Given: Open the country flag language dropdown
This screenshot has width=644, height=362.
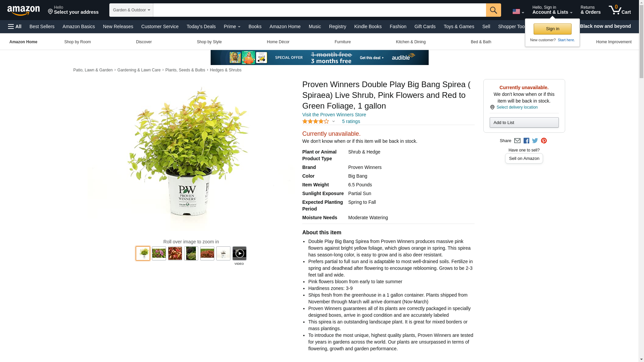Looking at the screenshot, I should pos(518,12).
